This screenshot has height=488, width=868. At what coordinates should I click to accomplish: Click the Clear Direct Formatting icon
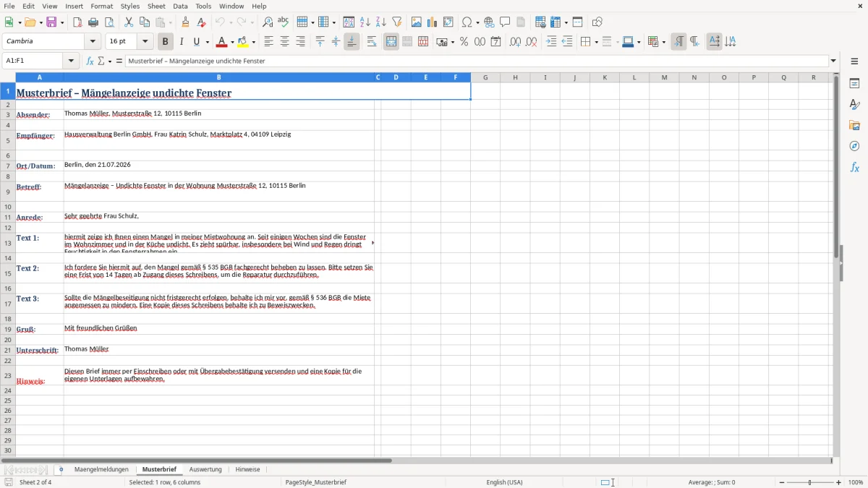click(201, 22)
